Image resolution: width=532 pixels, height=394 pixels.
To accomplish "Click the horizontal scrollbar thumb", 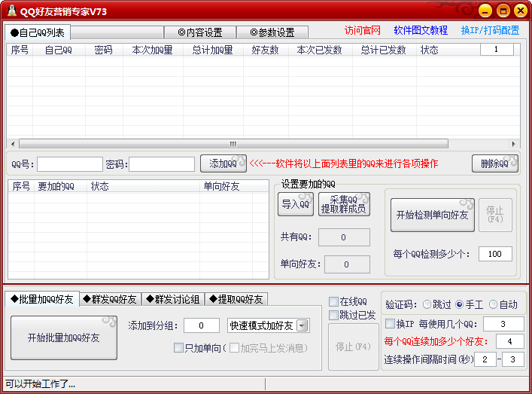I will pyautogui.click(x=233, y=144).
